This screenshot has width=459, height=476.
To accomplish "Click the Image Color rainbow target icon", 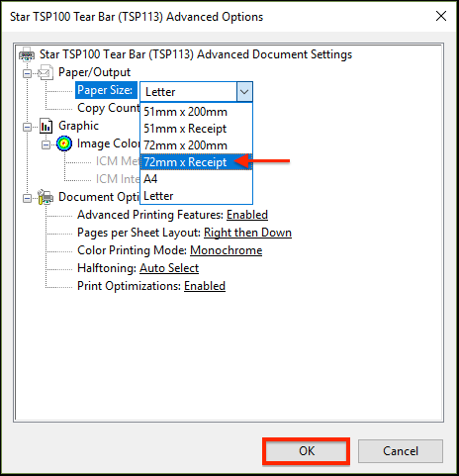I will pos(64,143).
